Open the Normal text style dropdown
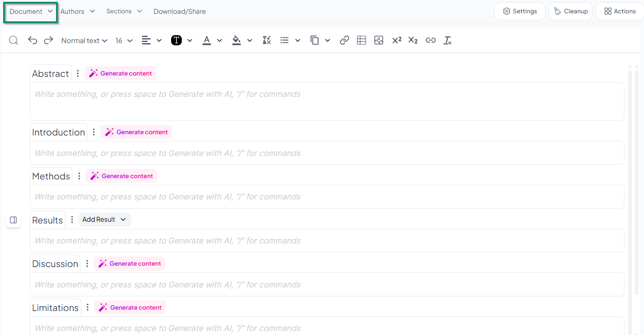Screen dimensions: 644x335 tap(84, 40)
